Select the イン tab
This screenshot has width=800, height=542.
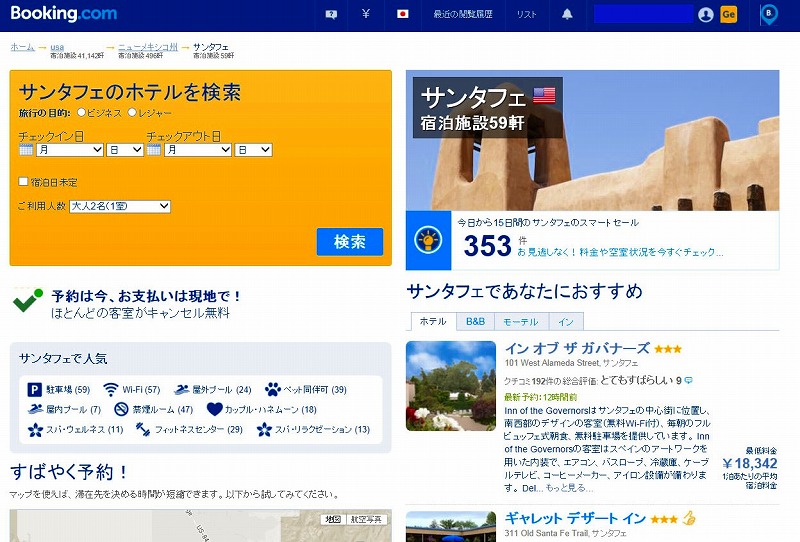tap(566, 322)
